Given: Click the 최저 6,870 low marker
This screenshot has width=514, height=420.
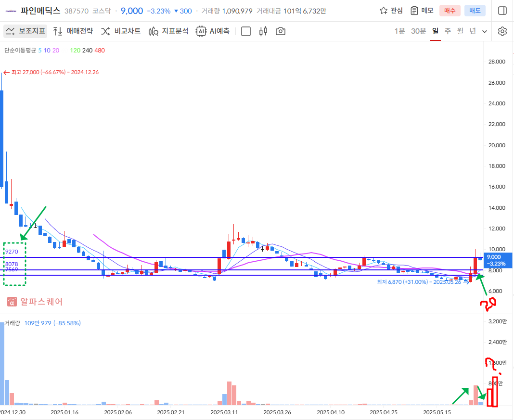Looking at the screenshot, I should tap(423, 282).
